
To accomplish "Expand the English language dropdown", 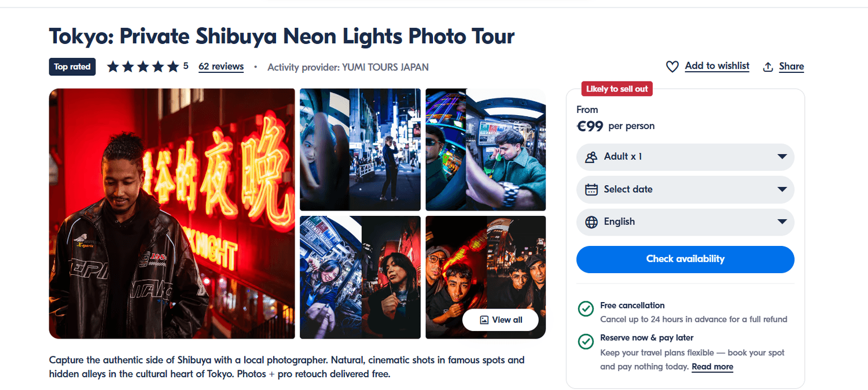I will 782,222.
